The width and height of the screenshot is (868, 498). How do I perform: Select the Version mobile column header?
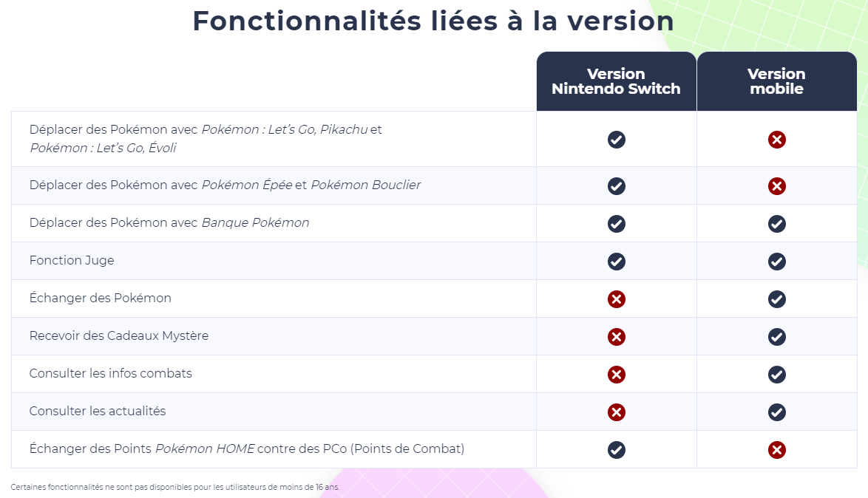[x=776, y=81]
